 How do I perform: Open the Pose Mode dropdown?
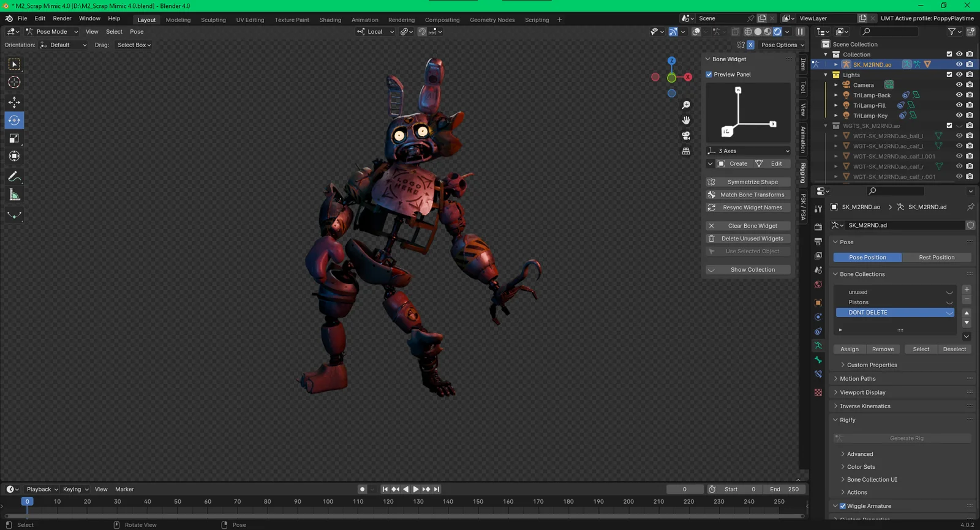(x=52, y=32)
